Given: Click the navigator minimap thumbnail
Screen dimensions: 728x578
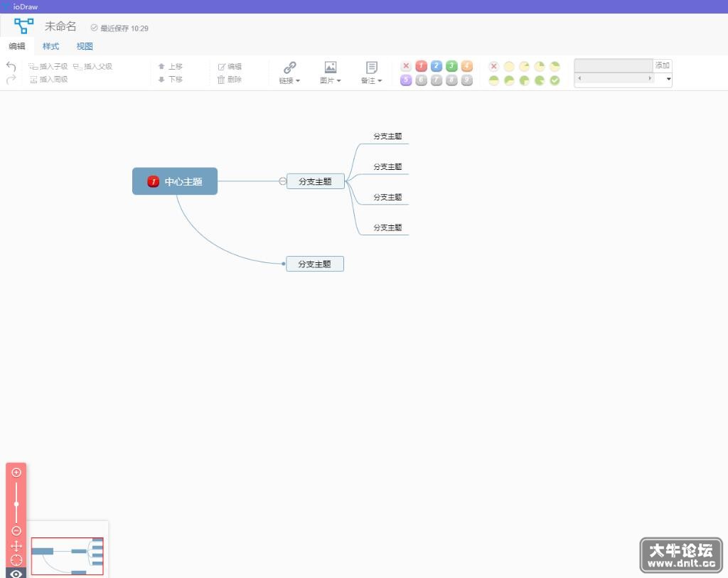Looking at the screenshot, I should (68, 556).
